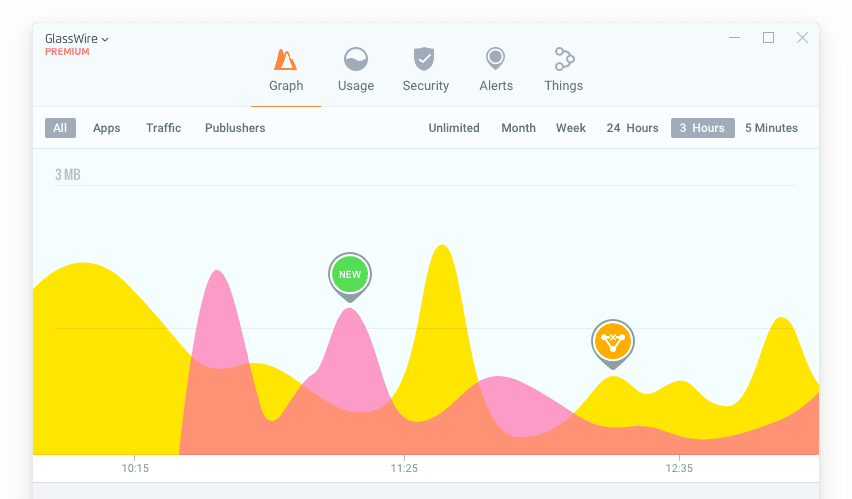This screenshot has width=852, height=499.
Task: Open the Alerts icon
Action: [x=495, y=58]
